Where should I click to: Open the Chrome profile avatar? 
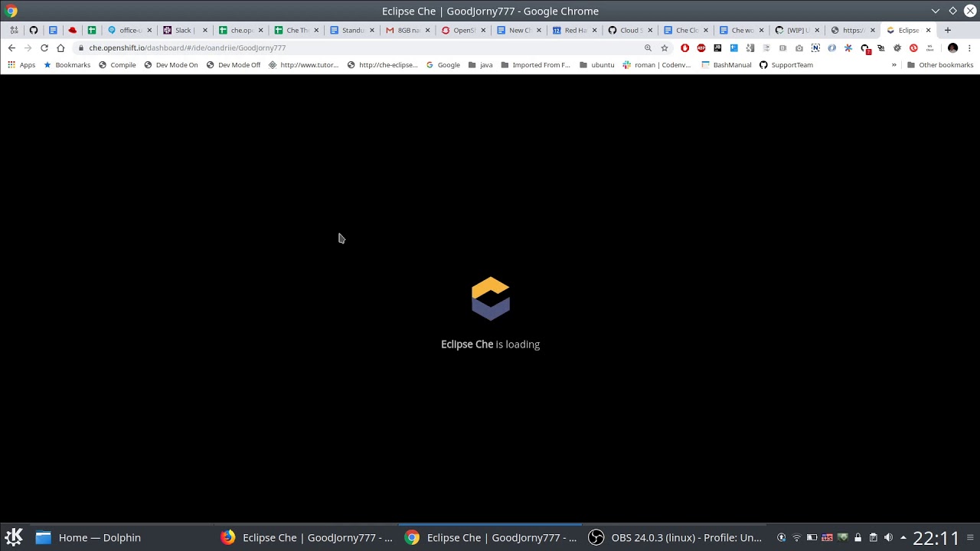953,47
